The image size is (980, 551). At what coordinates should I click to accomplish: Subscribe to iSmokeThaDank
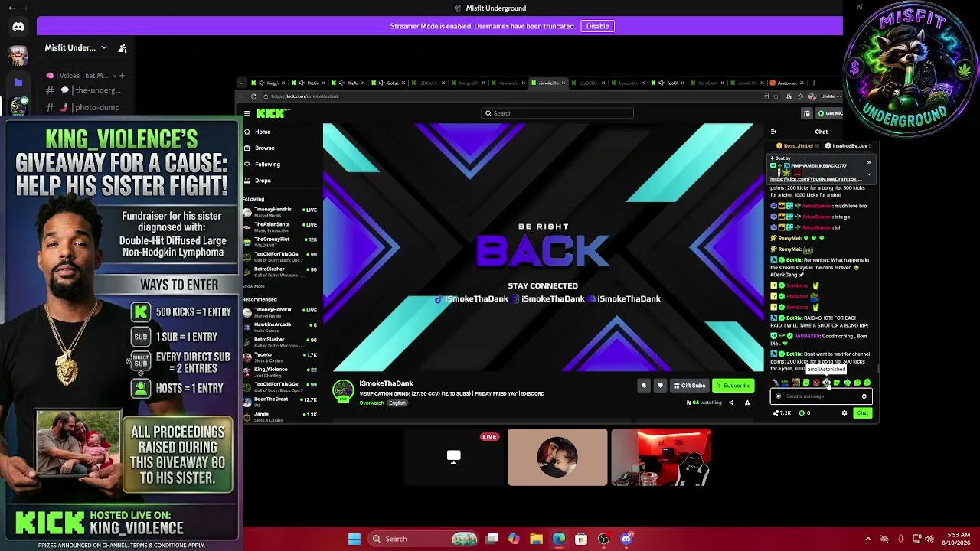[733, 386]
